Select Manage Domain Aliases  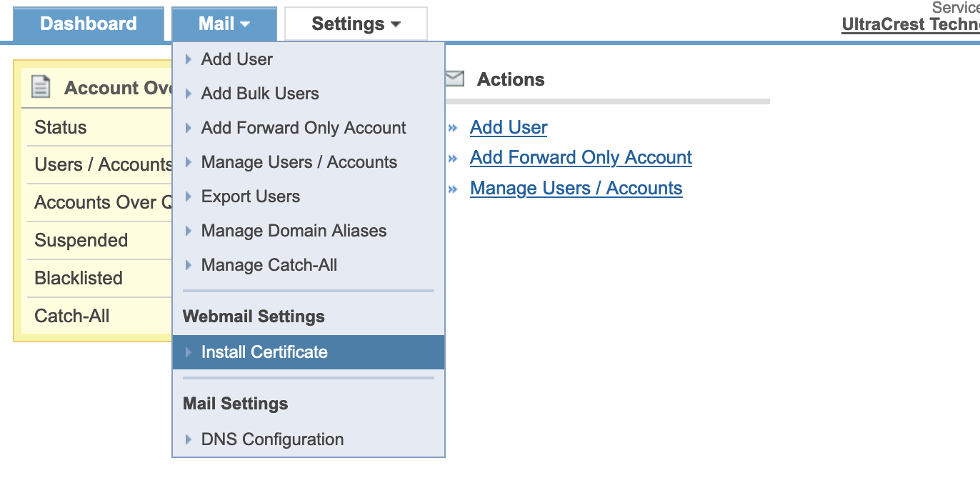click(x=309, y=231)
